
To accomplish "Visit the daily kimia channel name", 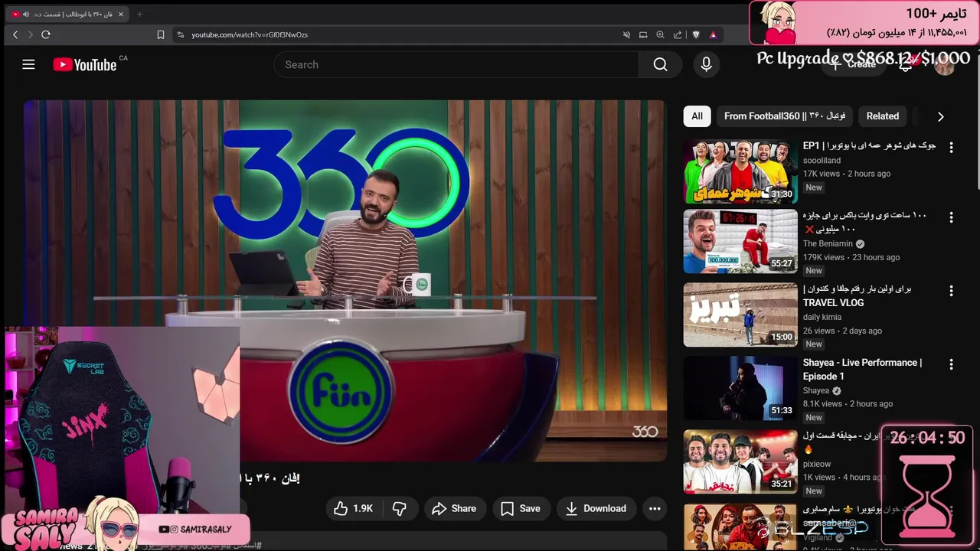I will [x=822, y=317].
